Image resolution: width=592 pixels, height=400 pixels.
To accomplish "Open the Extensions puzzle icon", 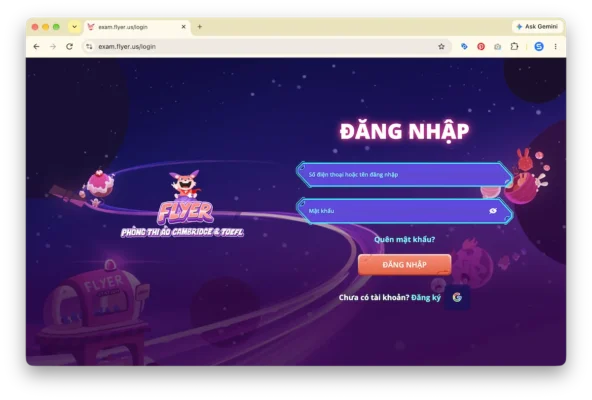I will (x=514, y=46).
